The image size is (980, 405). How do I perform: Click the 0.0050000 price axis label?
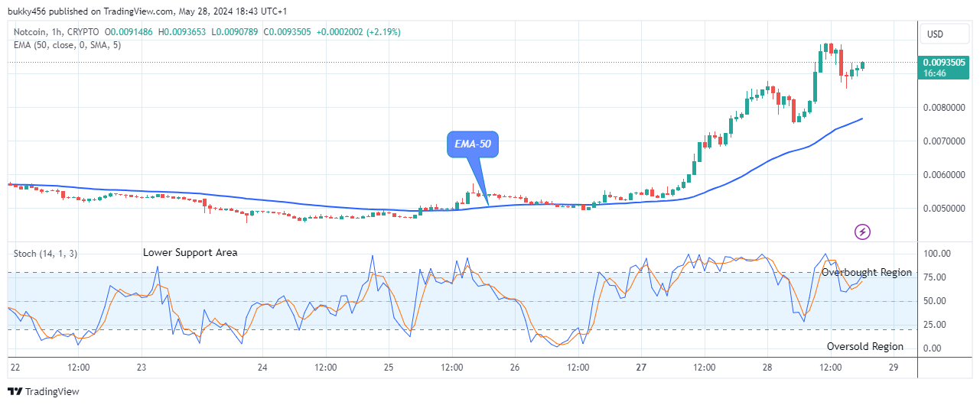pyautogui.click(x=944, y=209)
